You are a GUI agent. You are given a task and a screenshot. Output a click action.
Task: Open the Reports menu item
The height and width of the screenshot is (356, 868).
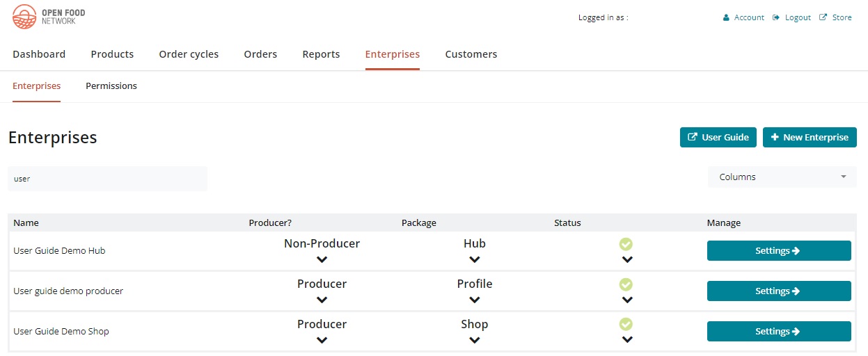[321, 54]
